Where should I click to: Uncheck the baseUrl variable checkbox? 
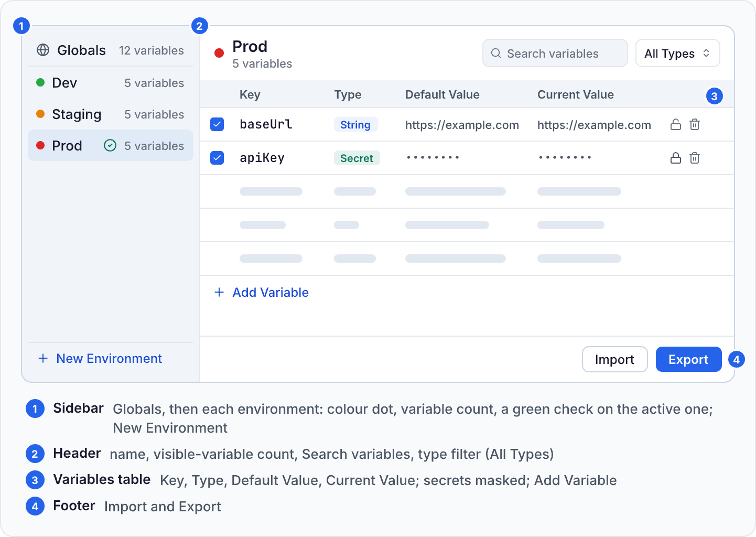point(217,124)
